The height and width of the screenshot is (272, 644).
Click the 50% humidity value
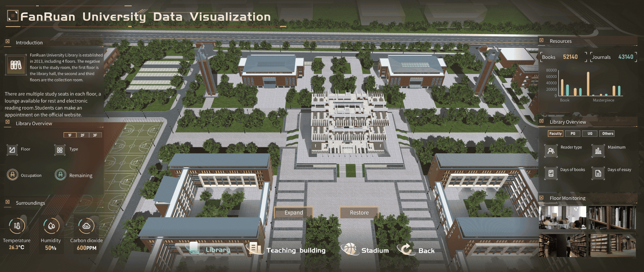pos(51,248)
